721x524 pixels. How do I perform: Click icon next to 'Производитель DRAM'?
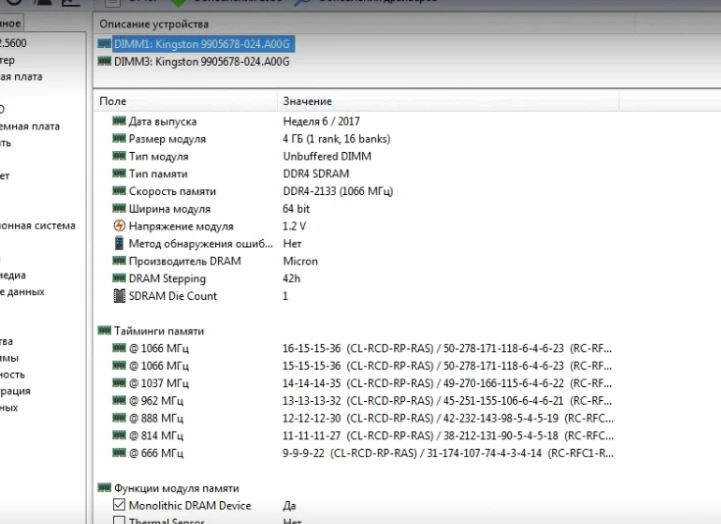pyautogui.click(x=119, y=261)
